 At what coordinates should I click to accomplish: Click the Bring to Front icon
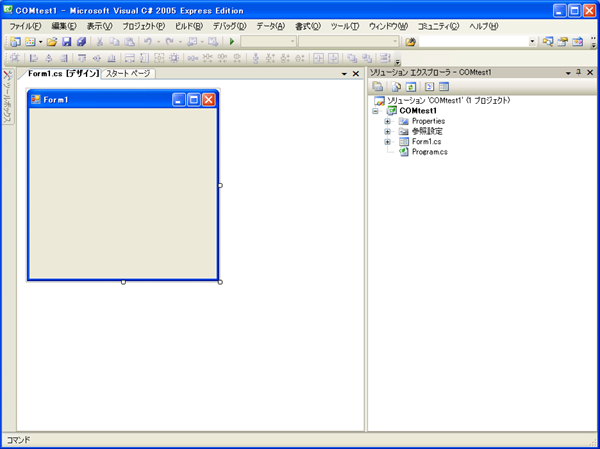(352, 58)
